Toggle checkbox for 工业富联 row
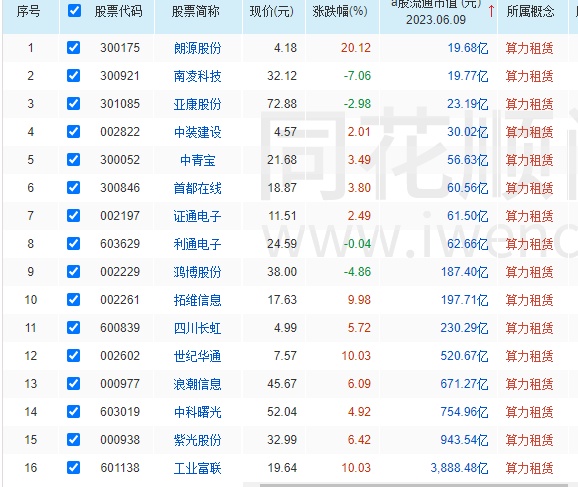The width and height of the screenshot is (578, 487). tap(73, 468)
